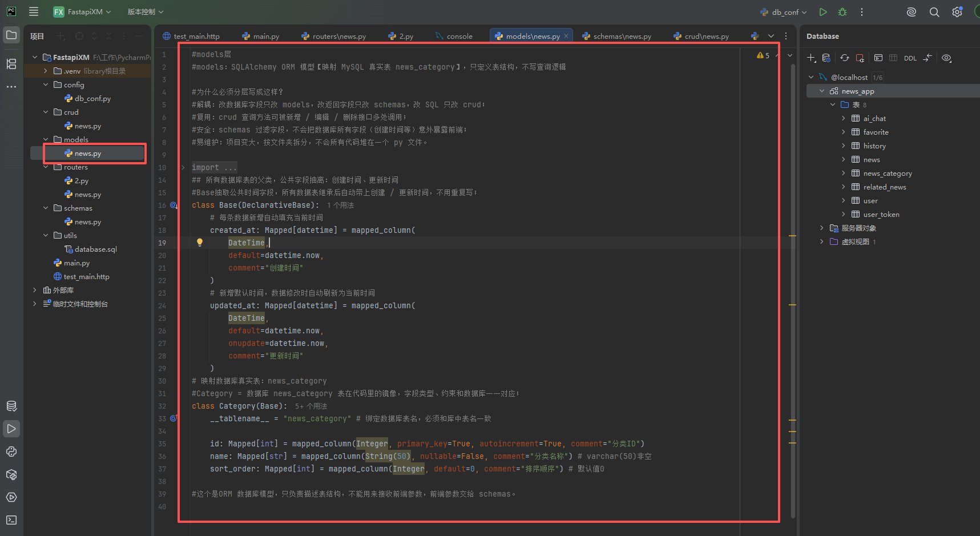This screenshot has height=536, width=980.
Task: Open the Structure tool window icon
Action: 11,64
